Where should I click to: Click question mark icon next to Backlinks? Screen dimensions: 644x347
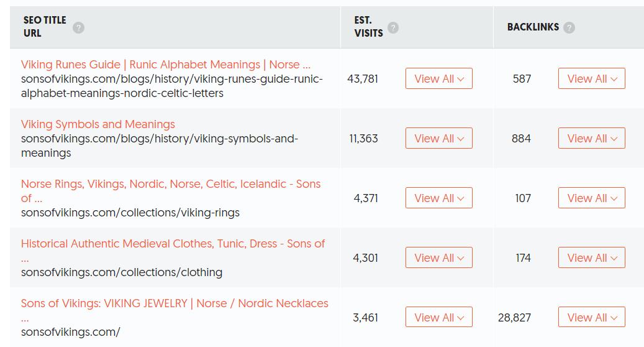(569, 27)
